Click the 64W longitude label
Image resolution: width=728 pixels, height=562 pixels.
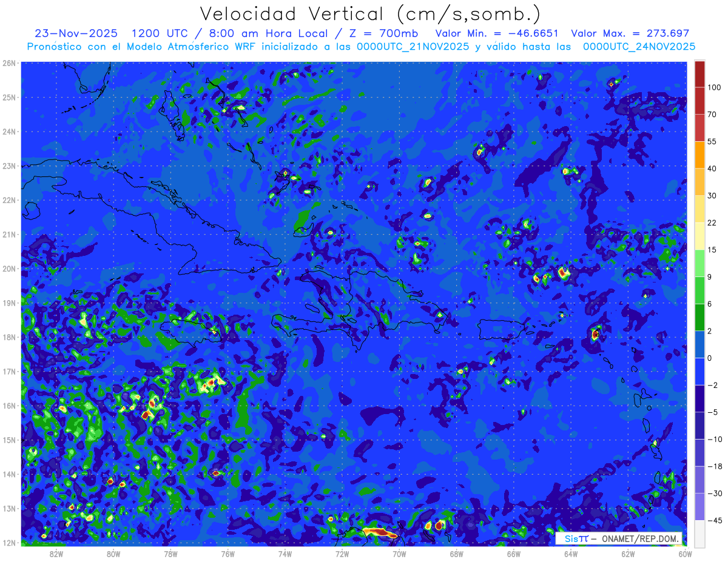point(571,554)
